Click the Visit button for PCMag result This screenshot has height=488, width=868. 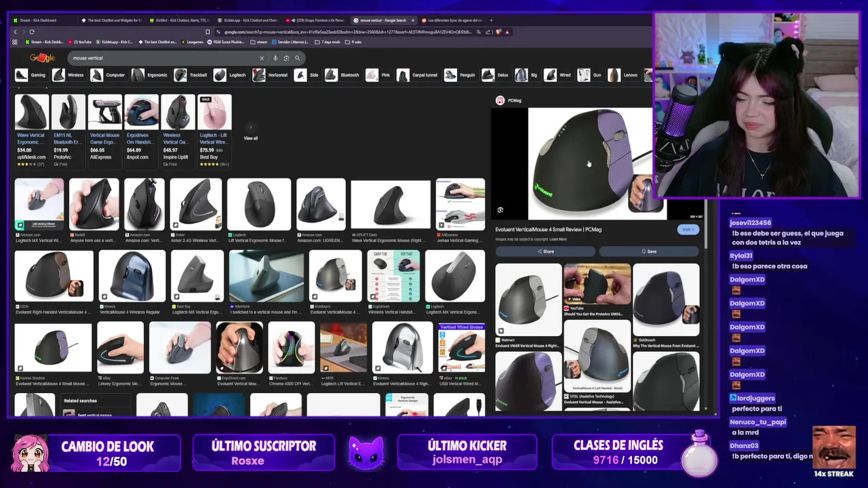(688, 230)
